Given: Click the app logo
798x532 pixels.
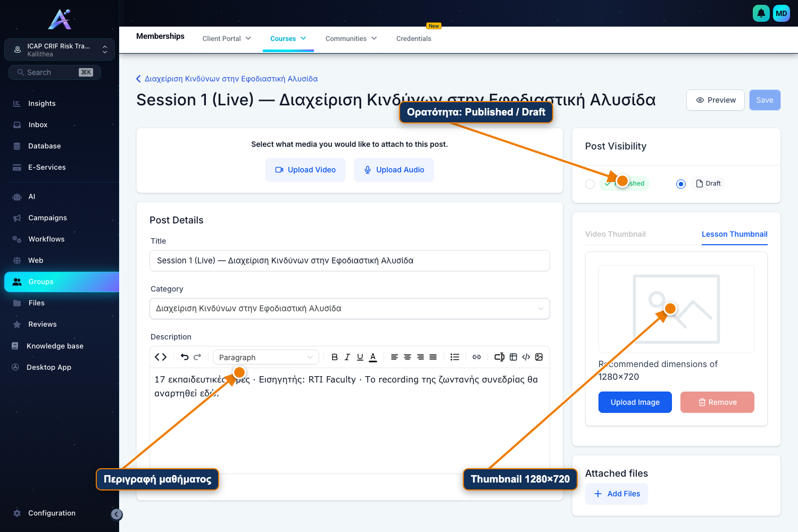Looking at the screenshot, I should click(x=60, y=19).
